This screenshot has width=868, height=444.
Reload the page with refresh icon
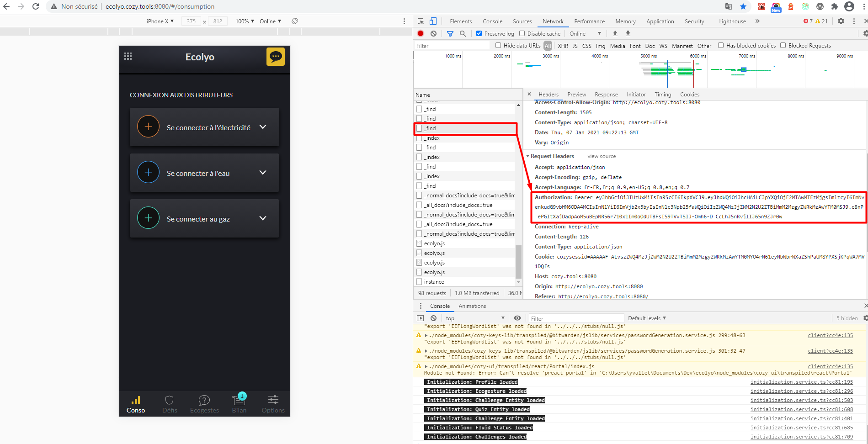tap(36, 6)
